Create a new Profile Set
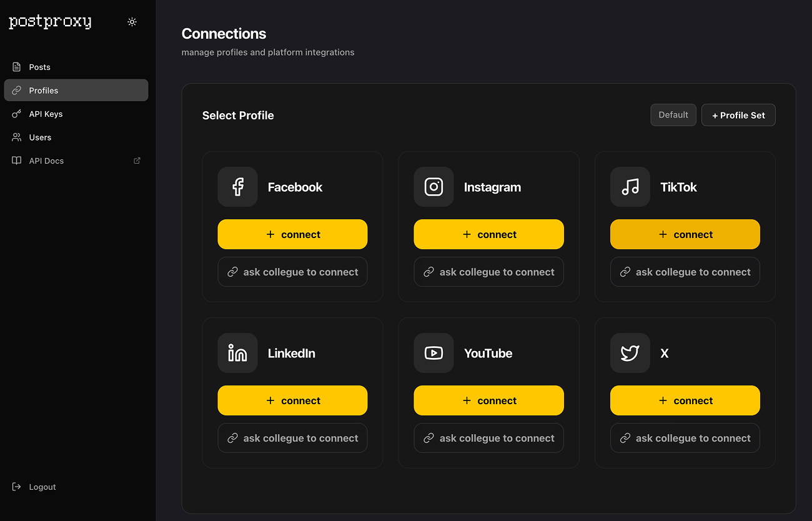This screenshot has width=812, height=521. tap(738, 114)
